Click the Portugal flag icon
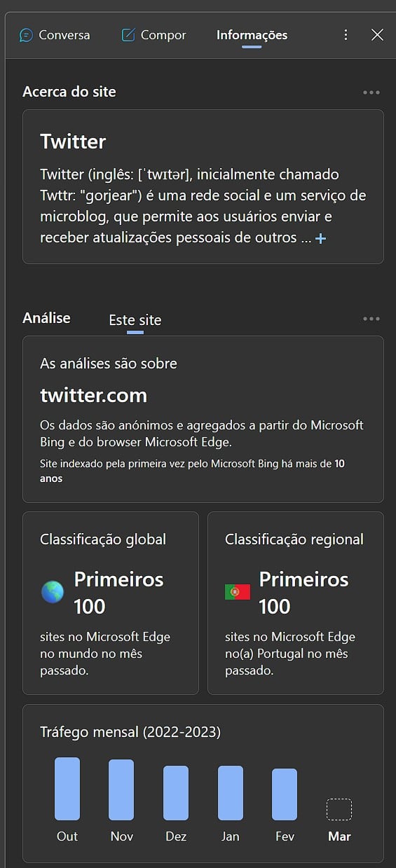The height and width of the screenshot is (868, 396). point(238,592)
